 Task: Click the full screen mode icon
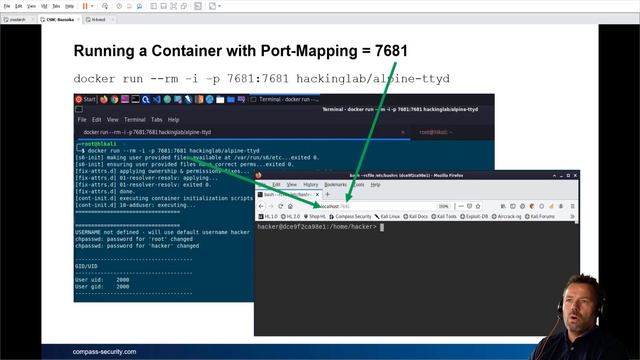pyautogui.click(x=173, y=6)
